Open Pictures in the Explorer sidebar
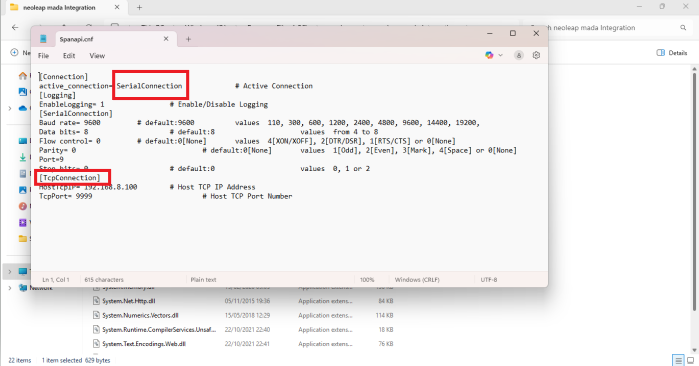699x366 pixels. click(23, 190)
